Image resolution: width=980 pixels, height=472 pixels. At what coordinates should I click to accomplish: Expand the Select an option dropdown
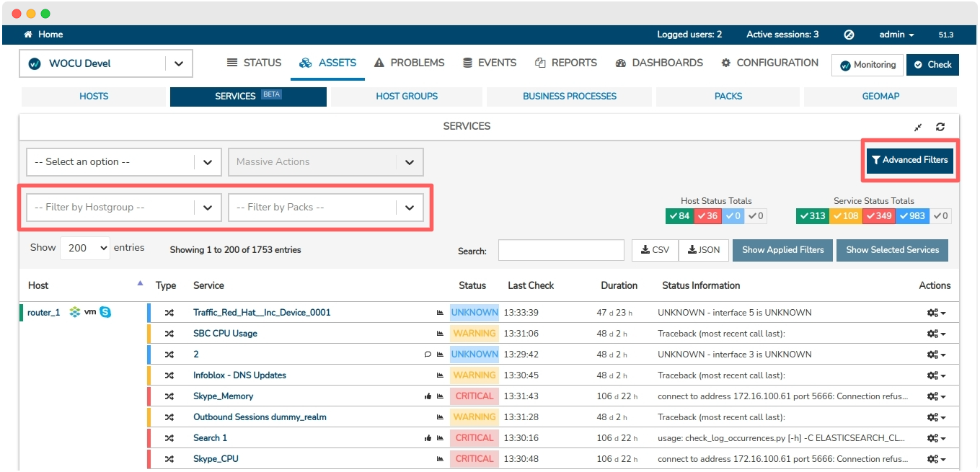(x=123, y=162)
